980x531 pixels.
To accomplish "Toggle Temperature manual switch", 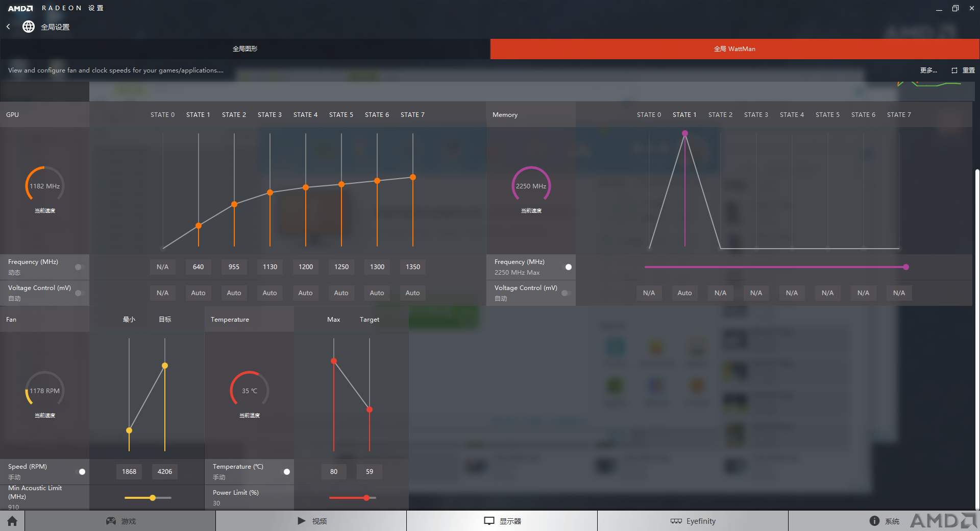I will point(285,472).
